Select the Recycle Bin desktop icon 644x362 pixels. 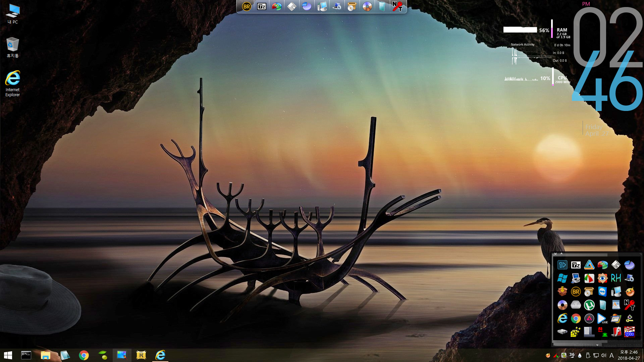pyautogui.click(x=13, y=48)
